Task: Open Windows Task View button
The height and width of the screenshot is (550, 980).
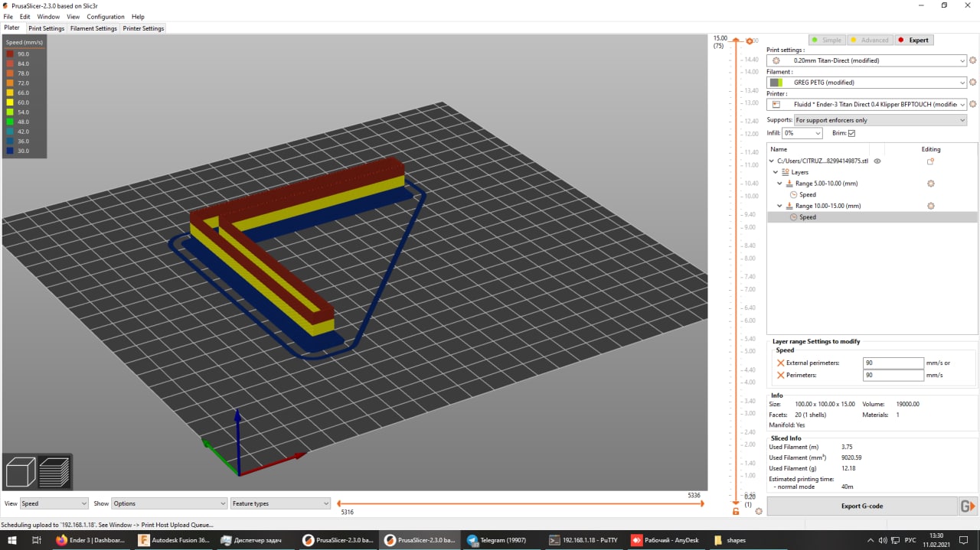Action: [36, 540]
